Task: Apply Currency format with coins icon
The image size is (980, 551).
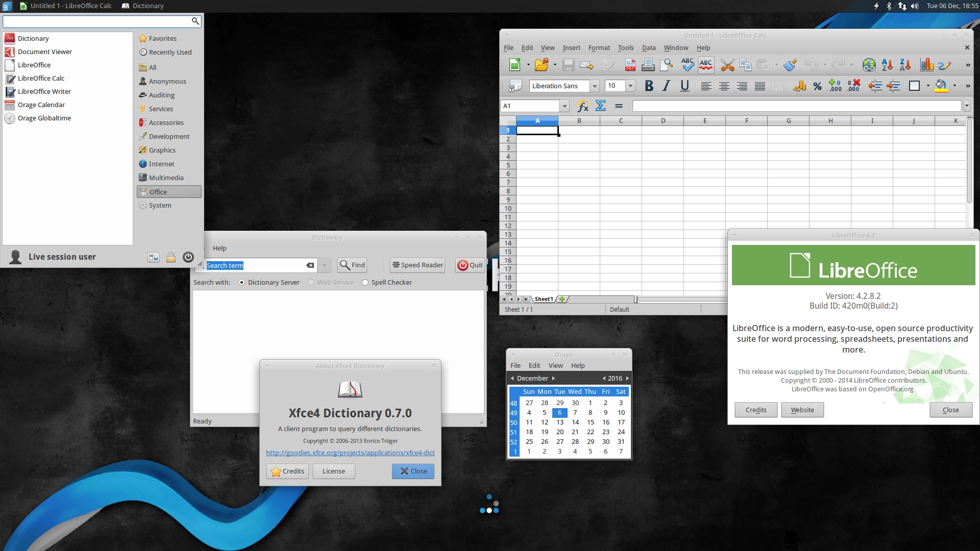Action: tap(799, 86)
